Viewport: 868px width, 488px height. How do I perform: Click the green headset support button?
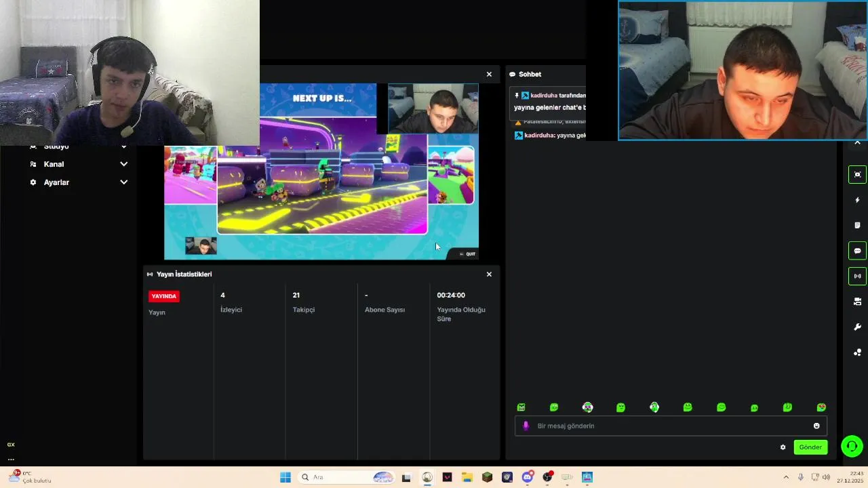point(852,446)
